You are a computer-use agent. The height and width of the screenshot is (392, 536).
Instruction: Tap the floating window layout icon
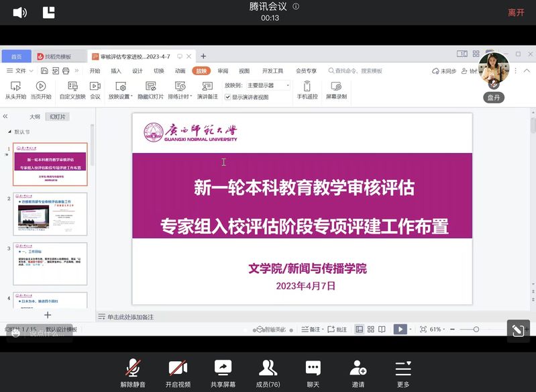click(48, 12)
